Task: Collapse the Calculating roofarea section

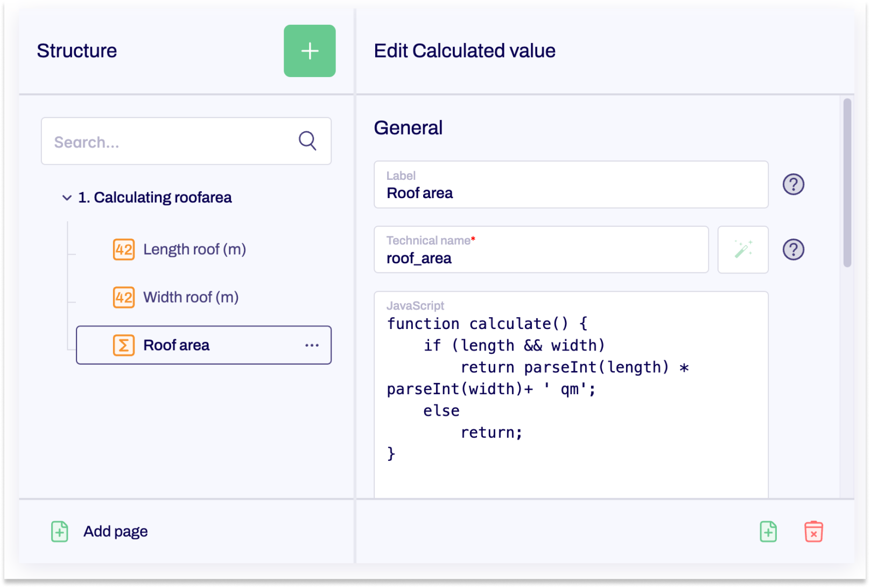Action: [x=66, y=197]
